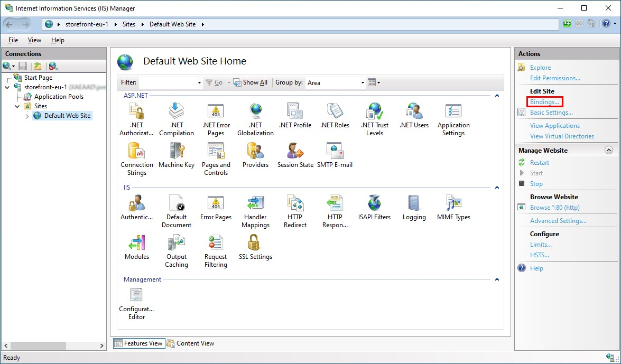Open the Request Filtering icon

pos(216,244)
